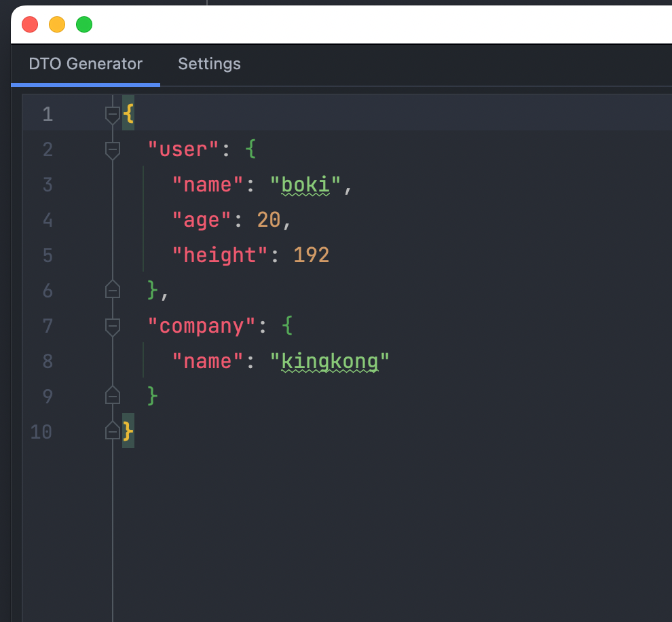Click line number 7 in the gutter

(48, 326)
